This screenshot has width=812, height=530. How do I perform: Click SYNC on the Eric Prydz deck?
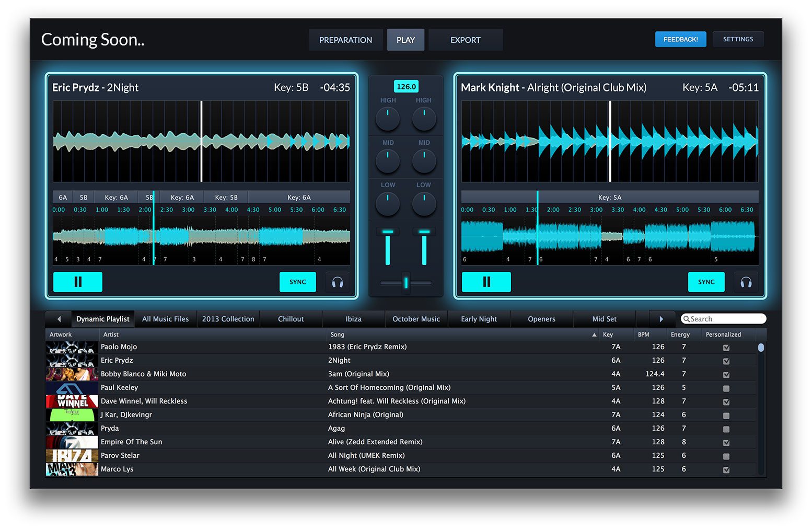pos(298,282)
